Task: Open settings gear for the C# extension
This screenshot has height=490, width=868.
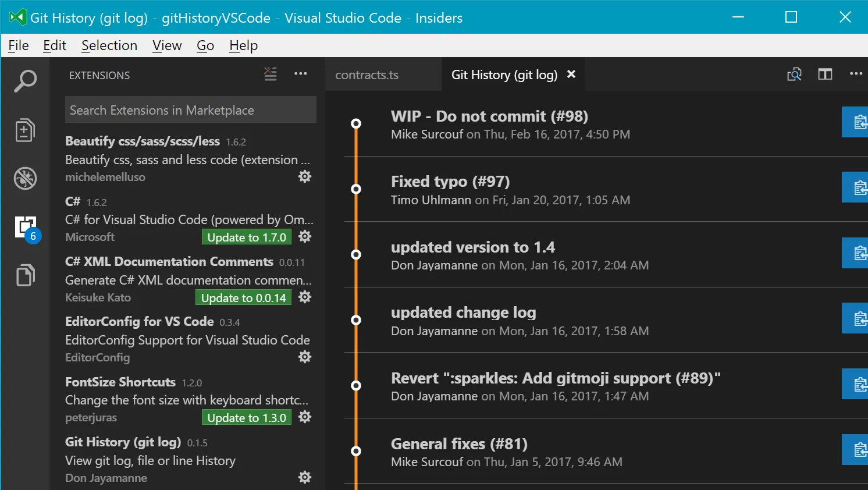Action: point(304,236)
